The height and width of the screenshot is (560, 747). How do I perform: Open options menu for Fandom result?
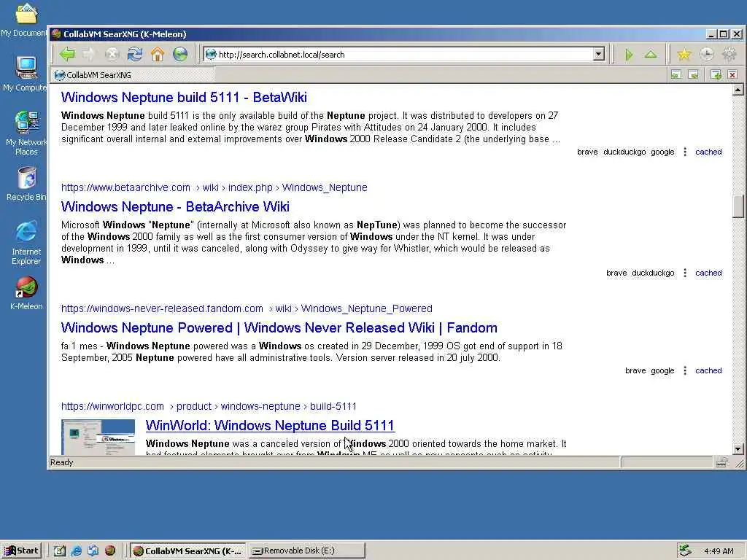(x=685, y=370)
